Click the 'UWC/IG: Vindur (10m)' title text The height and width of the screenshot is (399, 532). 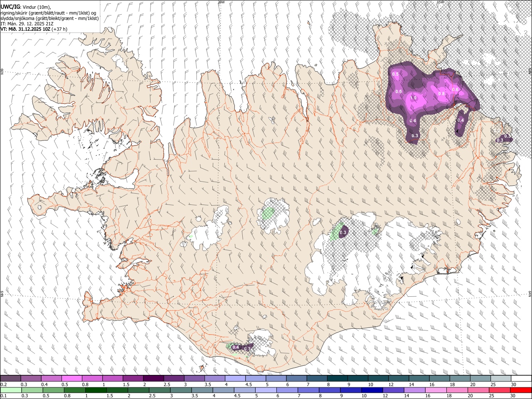[x=26, y=7]
